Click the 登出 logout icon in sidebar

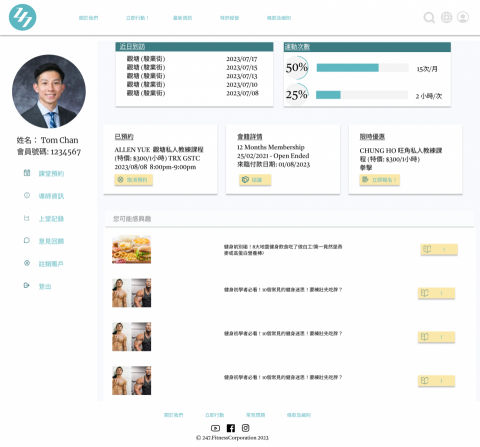[27, 285]
